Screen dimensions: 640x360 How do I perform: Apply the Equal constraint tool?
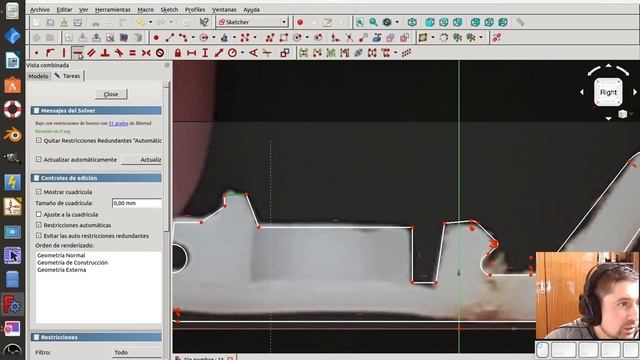pyautogui.click(x=133, y=53)
